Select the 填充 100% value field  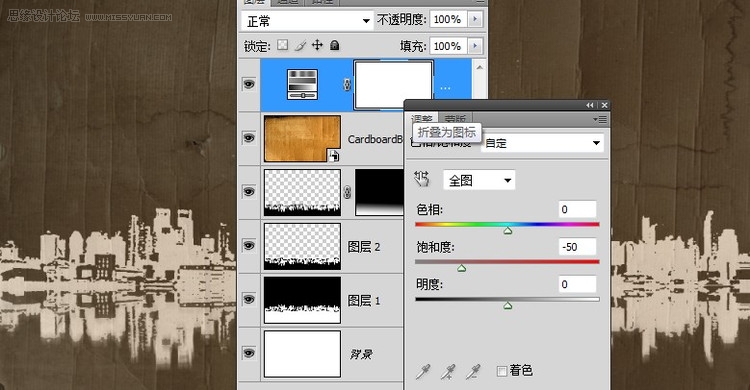[x=448, y=46]
